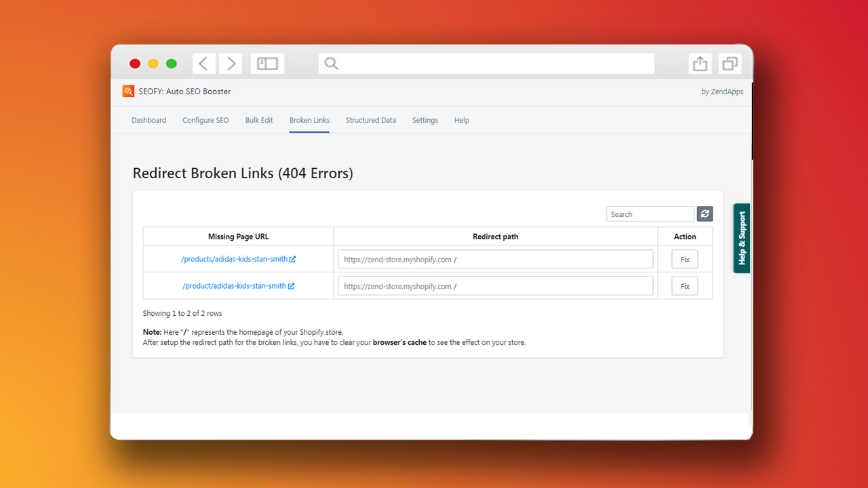Viewport: 868px width, 488px height.
Task: Click the first row's redirect path field
Action: pyautogui.click(x=495, y=259)
